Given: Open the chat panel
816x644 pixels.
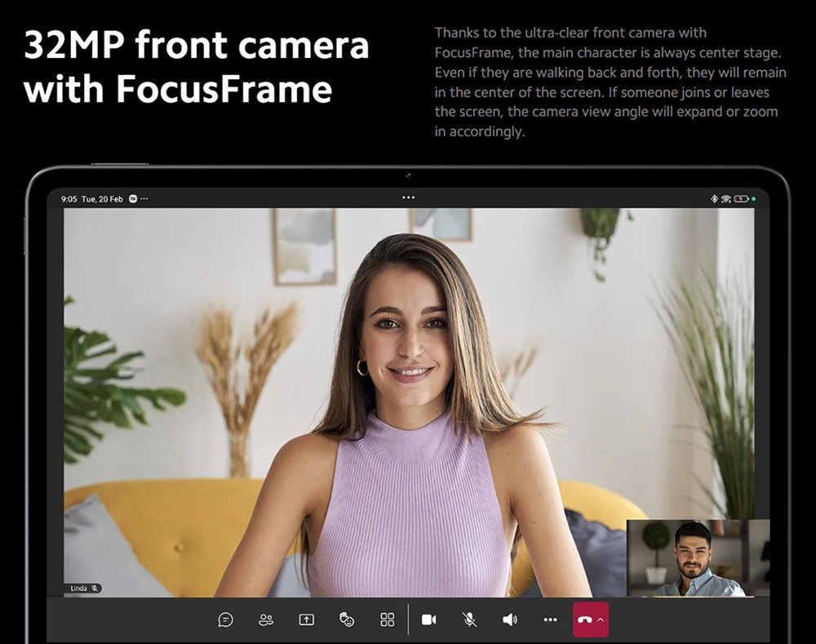Looking at the screenshot, I should tap(226, 619).
